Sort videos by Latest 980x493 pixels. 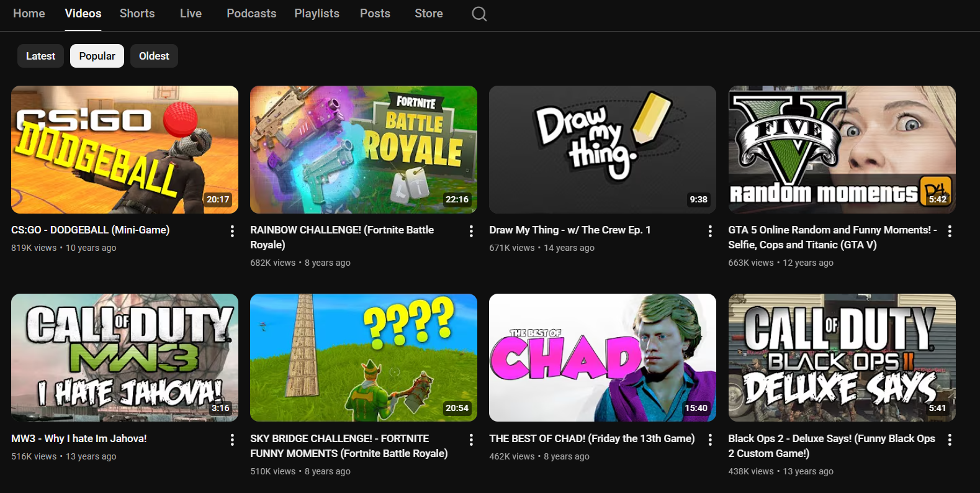tap(40, 56)
